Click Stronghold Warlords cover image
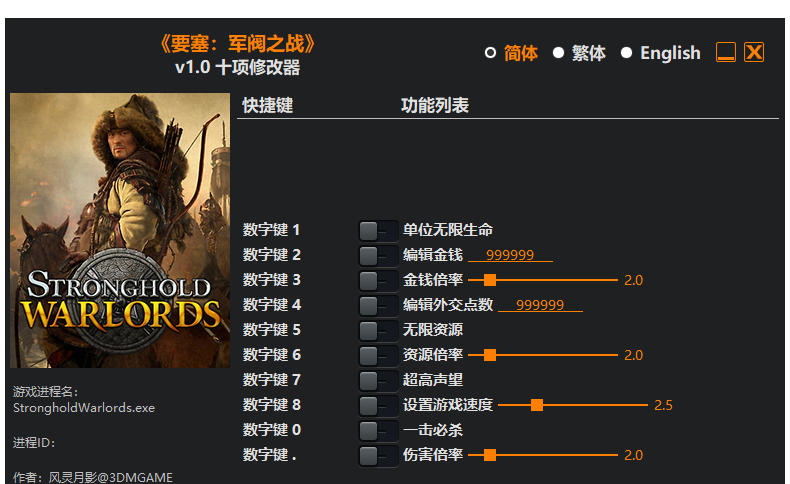Screen dimensions: 790x484 120,230
